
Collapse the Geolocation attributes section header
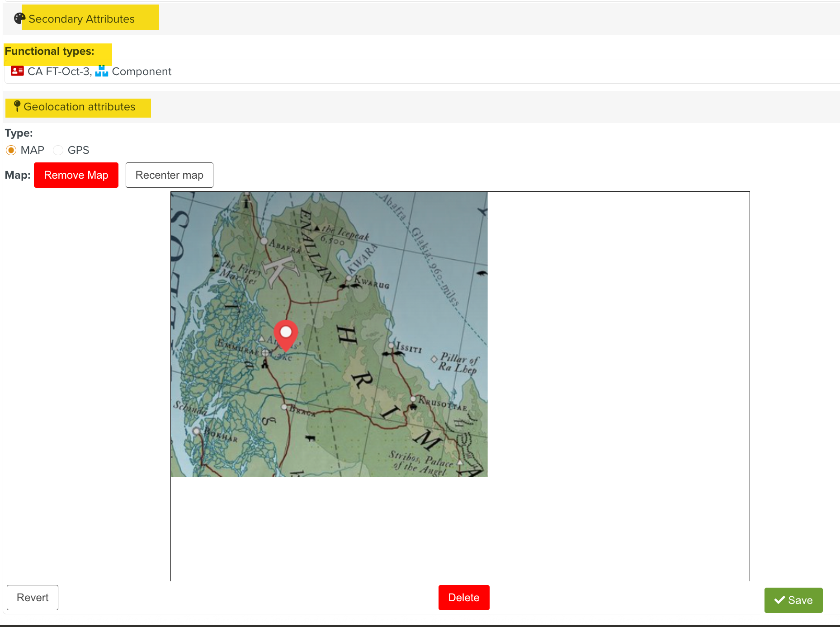(80, 107)
